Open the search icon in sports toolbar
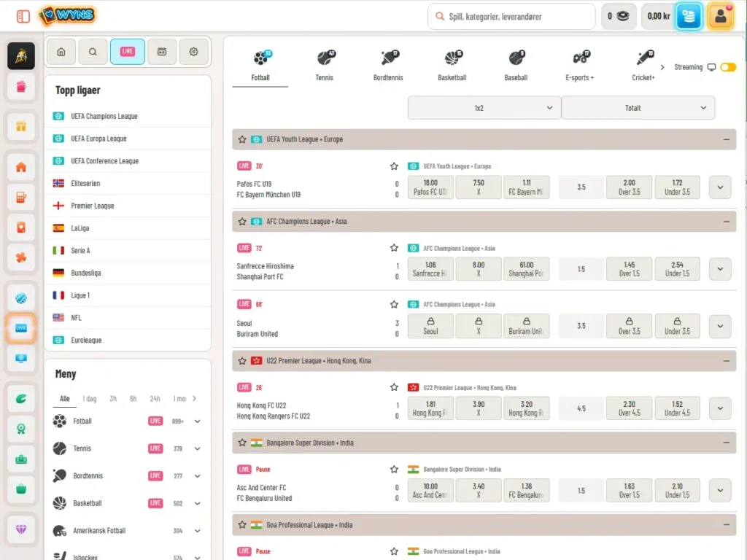This screenshot has width=747, height=560. click(93, 52)
